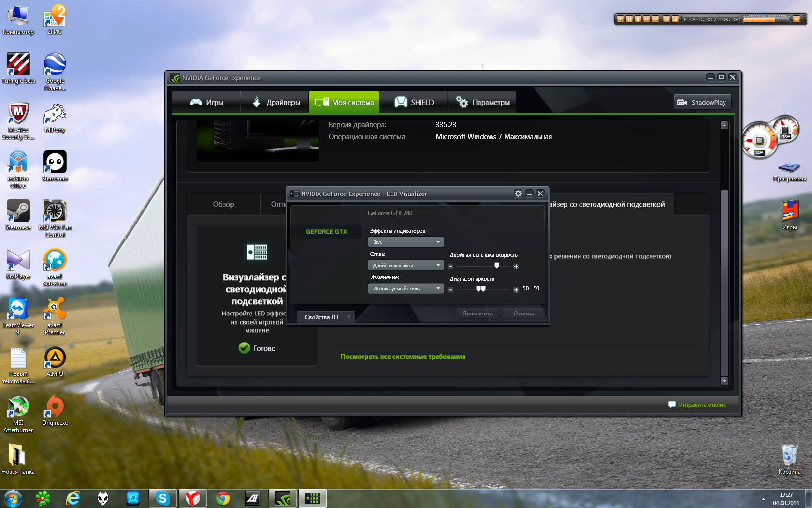
Task: Click scroll-down arrow in GeForce Experience
Action: 724,381
